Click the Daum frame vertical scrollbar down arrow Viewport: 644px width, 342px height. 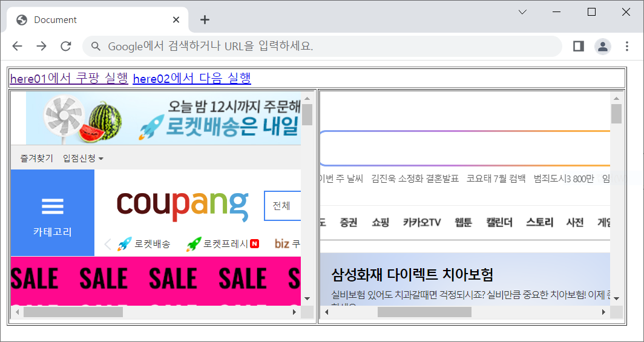coord(616,298)
